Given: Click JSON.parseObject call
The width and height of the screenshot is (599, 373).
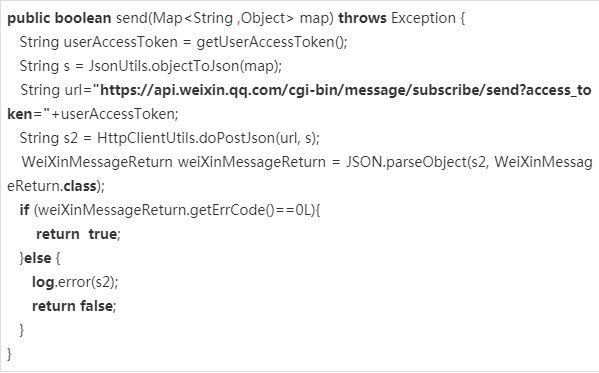Looking at the screenshot, I should point(406,162).
